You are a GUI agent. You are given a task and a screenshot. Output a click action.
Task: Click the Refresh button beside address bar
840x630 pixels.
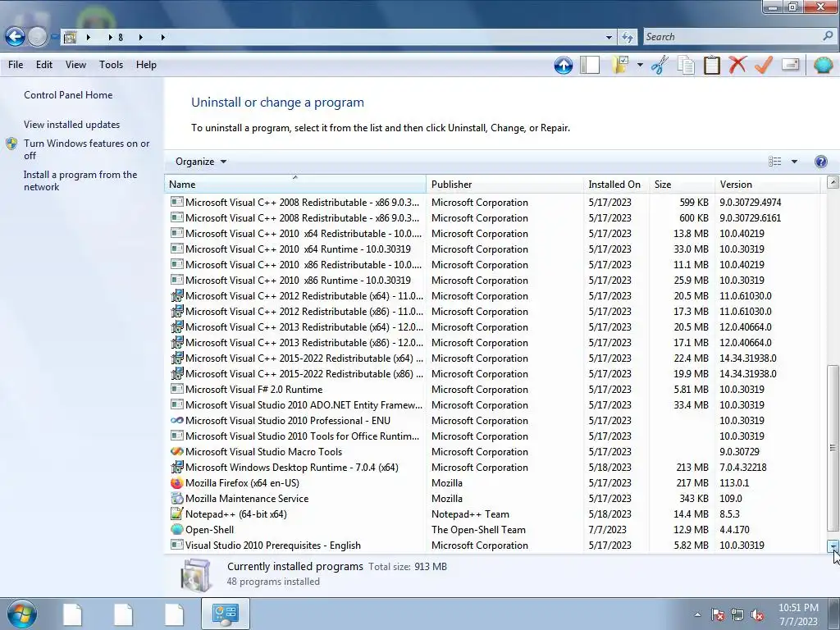(x=628, y=37)
